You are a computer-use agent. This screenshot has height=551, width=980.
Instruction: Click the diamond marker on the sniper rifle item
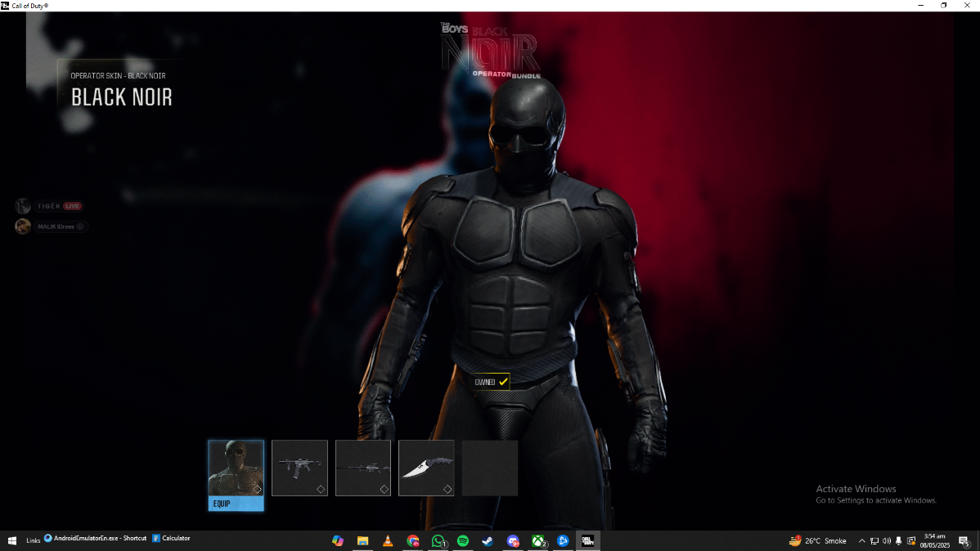[384, 489]
